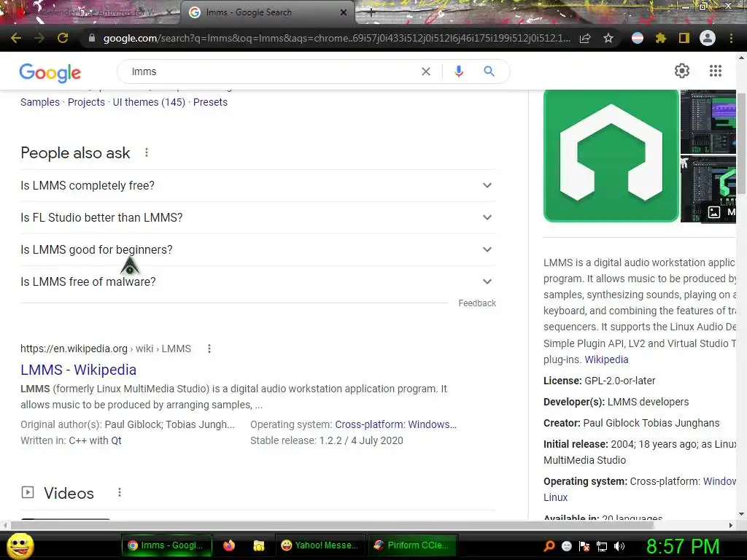Share this page via the share icon
The image size is (747, 560).
(585, 38)
